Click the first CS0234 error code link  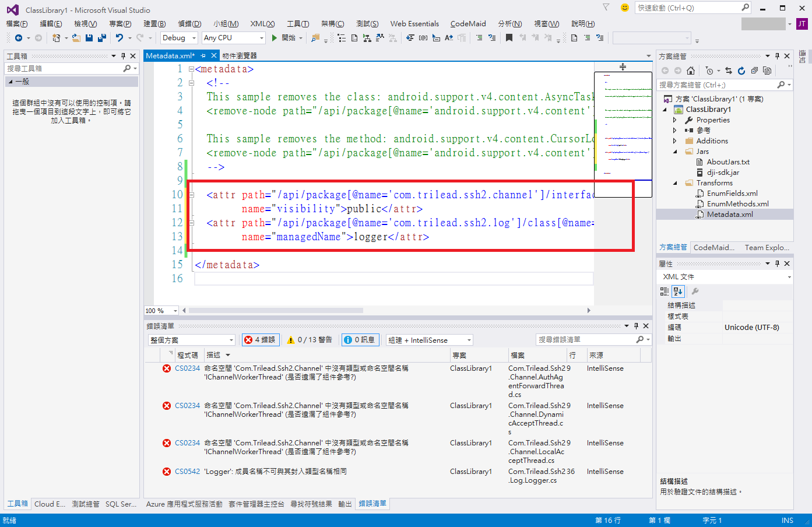tap(187, 368)
